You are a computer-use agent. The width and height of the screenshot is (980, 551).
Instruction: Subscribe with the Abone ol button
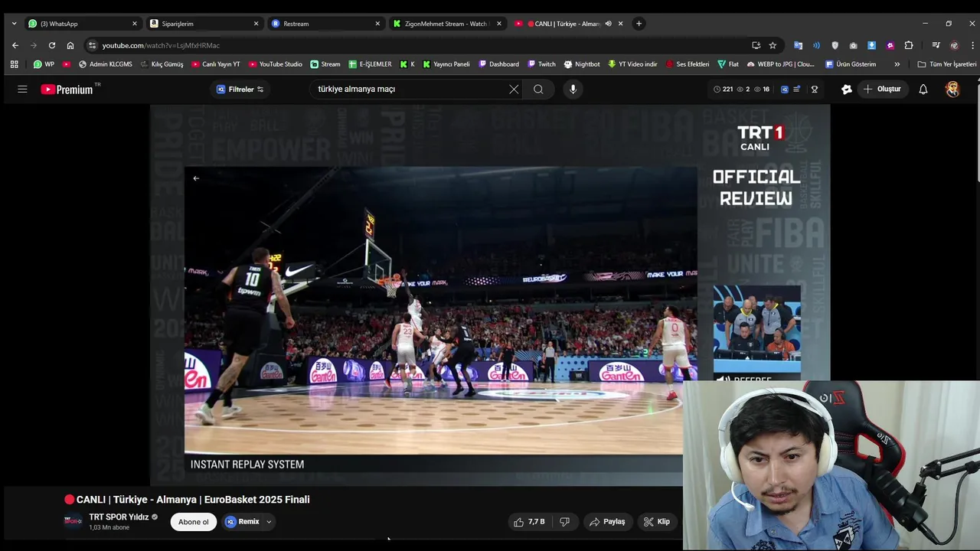[193, 522]
